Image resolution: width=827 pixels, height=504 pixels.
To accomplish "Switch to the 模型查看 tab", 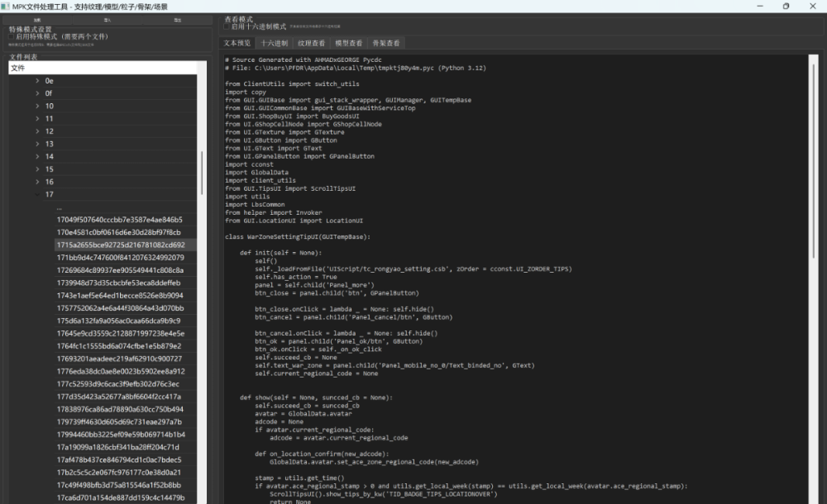I will (349, 43).
